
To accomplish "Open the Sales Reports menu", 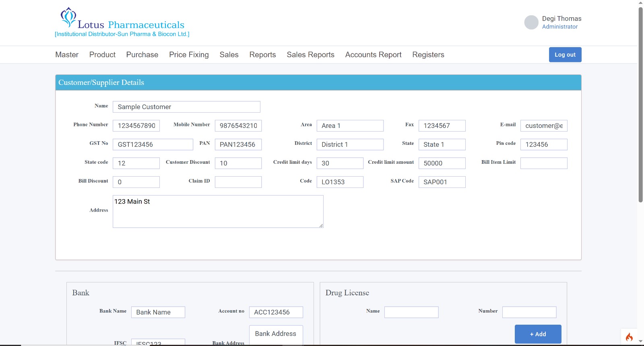I will (310, 55).
